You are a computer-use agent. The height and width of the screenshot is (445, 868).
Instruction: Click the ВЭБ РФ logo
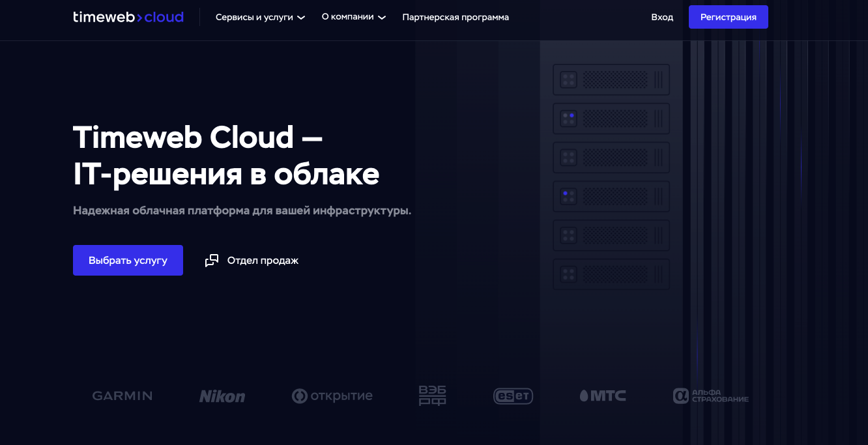click(432, 395)
